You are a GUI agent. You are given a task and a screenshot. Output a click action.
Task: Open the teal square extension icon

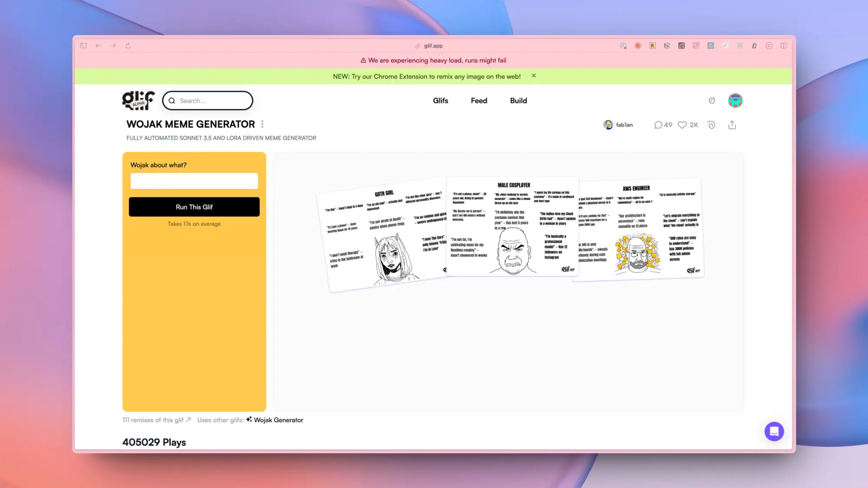coord(710,46)
